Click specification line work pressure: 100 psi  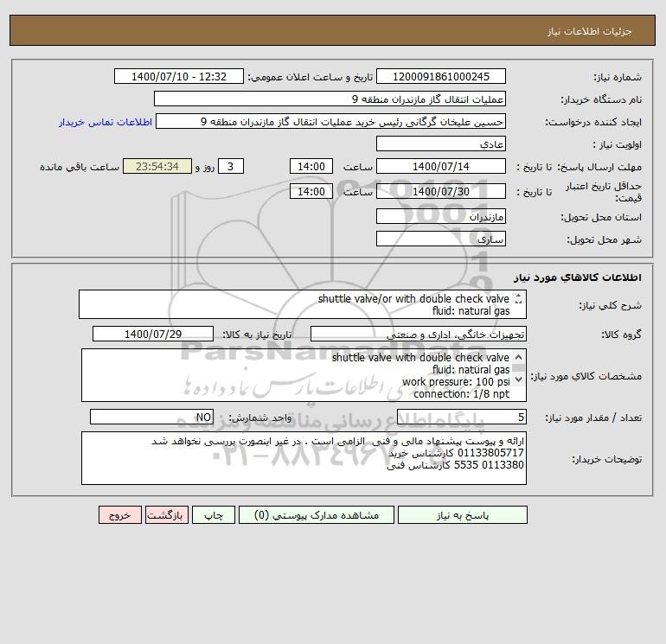click(456, 382)
